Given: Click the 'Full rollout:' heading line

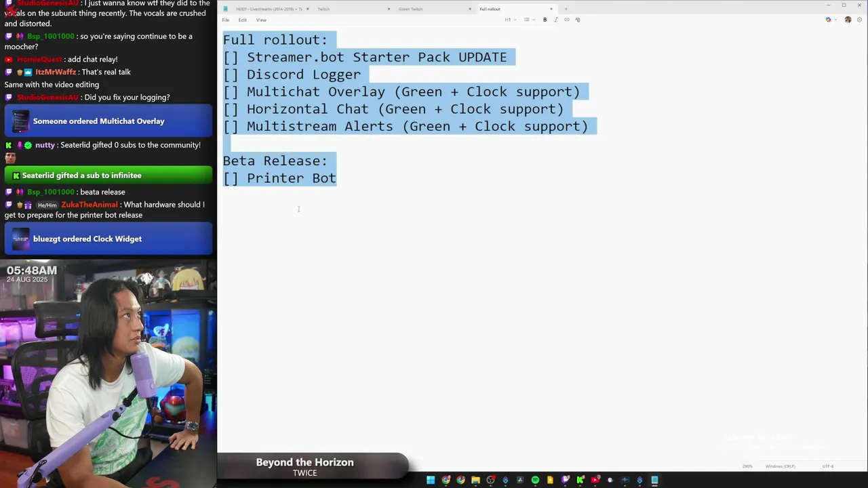Looking at the screenshot, I should click(275, 40).
